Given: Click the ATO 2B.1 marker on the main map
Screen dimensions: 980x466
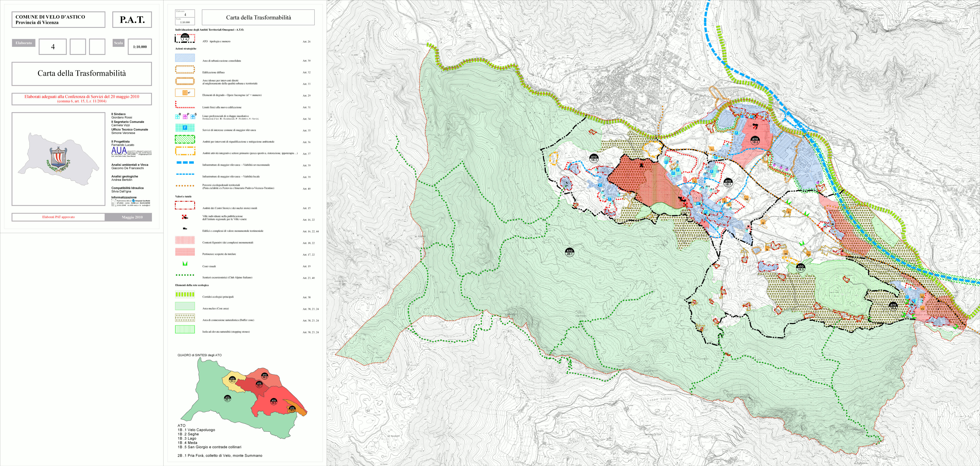Looking at the screenshot, I should click(569, 252).
